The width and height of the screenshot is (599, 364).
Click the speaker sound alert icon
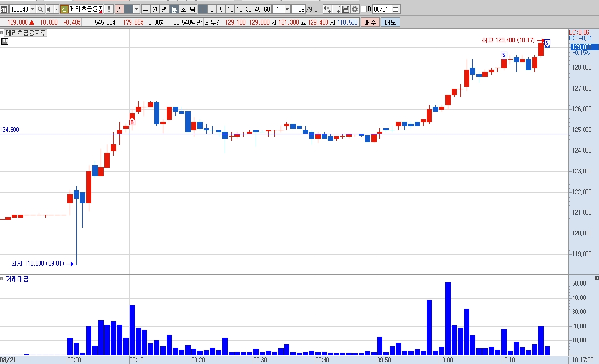point(50,9)
